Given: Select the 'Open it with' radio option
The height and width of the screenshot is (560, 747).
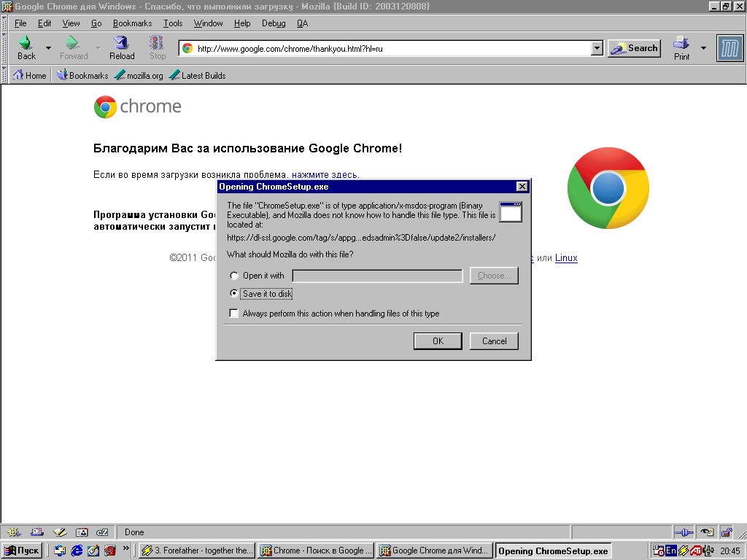Looking at the screenshot, I should click(234, 276).
